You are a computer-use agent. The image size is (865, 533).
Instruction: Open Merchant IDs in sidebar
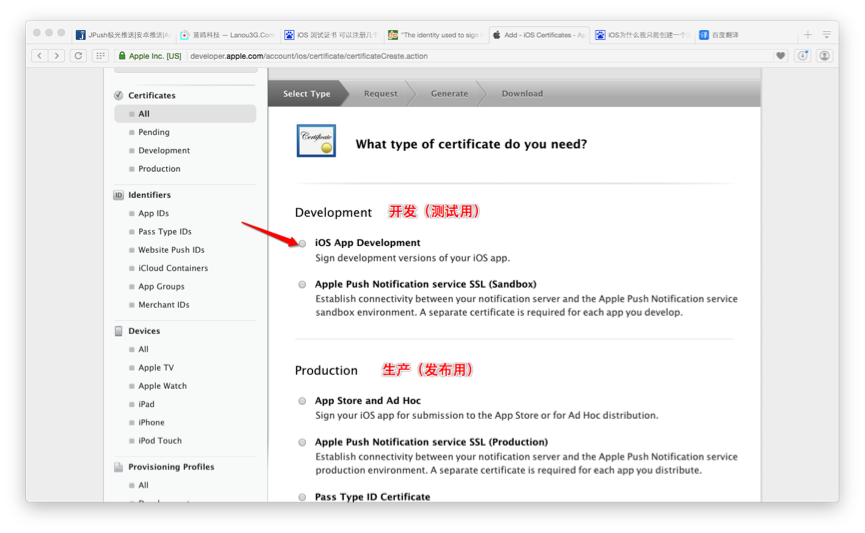pyautogui.click(x=163, y=305)
